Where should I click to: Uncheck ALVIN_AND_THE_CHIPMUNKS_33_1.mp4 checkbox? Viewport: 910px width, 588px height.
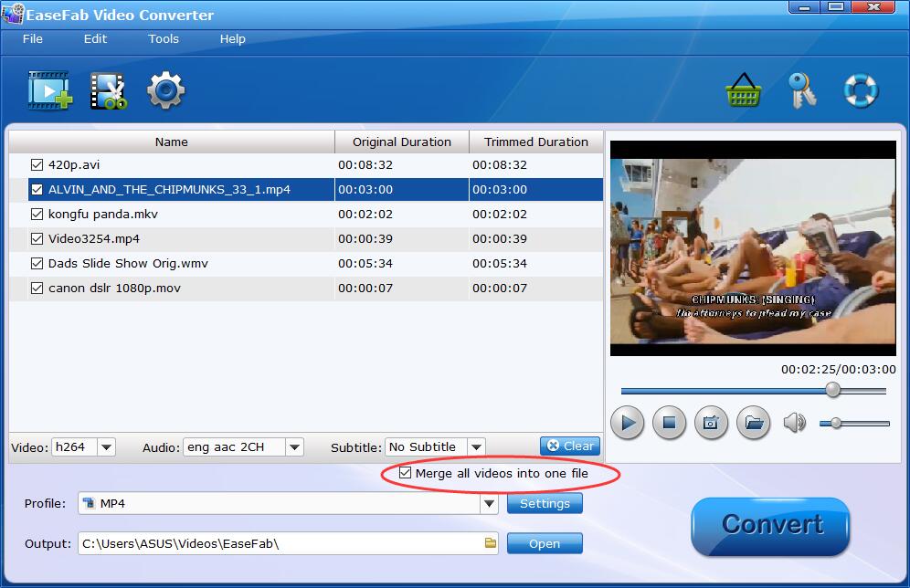(x=37, y=190)
